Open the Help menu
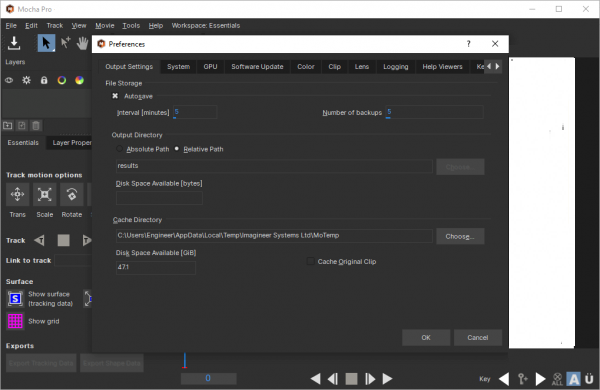 click(x=156, y=26)
